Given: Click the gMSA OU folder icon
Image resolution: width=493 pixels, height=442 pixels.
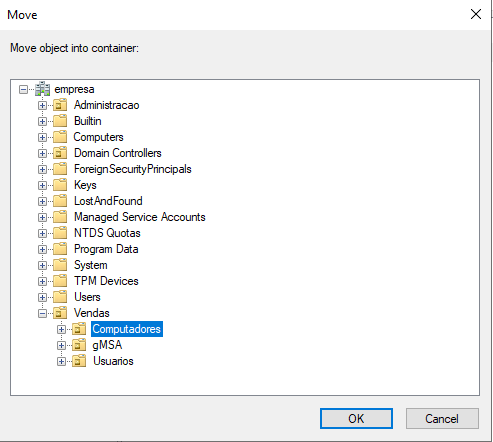Looking at the screenshot, I should [79, 345].
